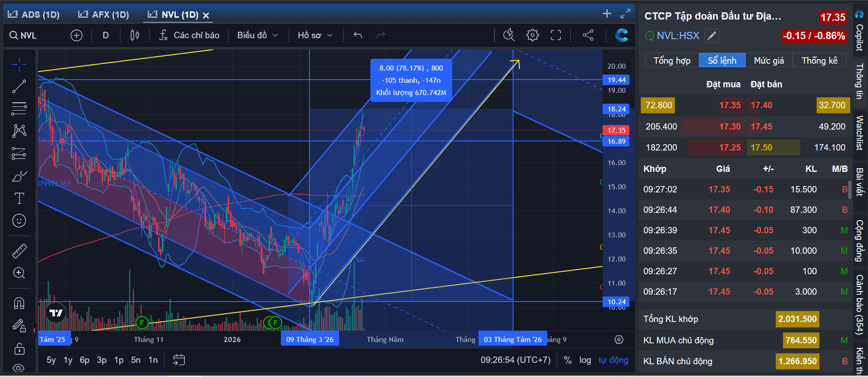Open the Các chỉ báo indicators dialog
868x377 pixels.
click(x=189, y=35)
